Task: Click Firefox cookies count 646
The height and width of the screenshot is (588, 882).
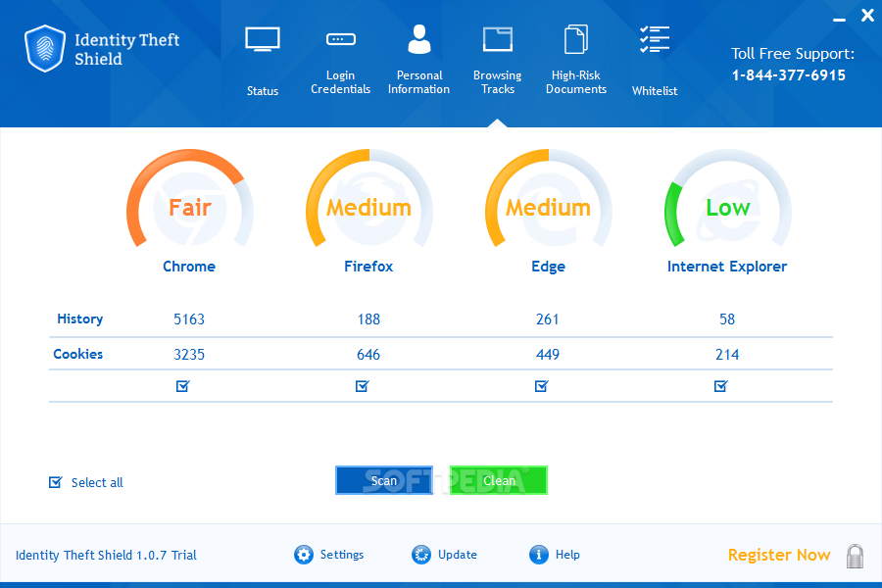Action: (x=368, y=355)
